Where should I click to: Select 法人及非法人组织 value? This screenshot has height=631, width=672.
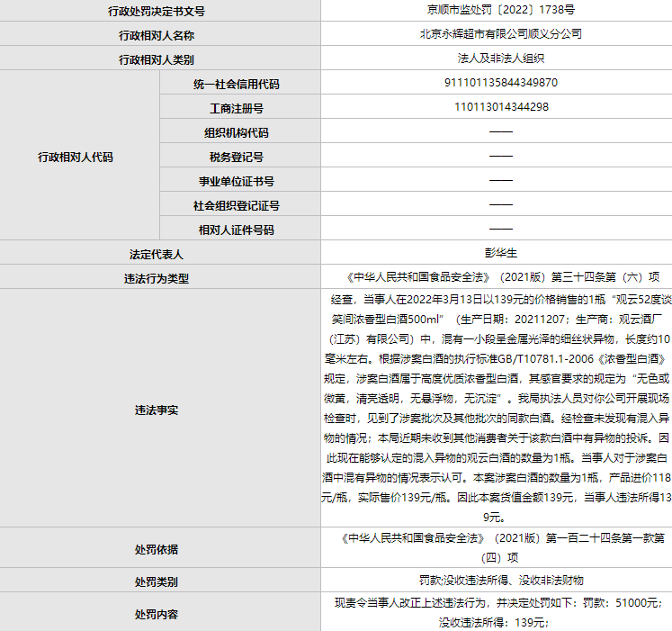[x=500, y=59]
